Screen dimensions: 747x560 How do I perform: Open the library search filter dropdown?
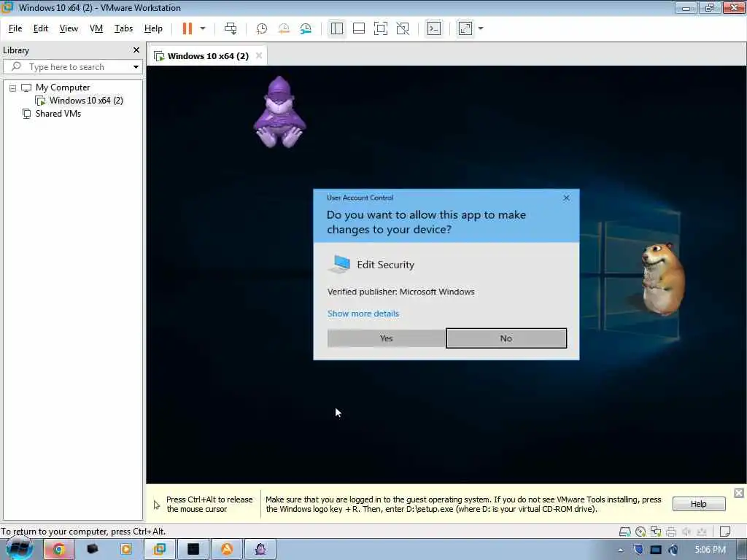[x=136, y=67]
